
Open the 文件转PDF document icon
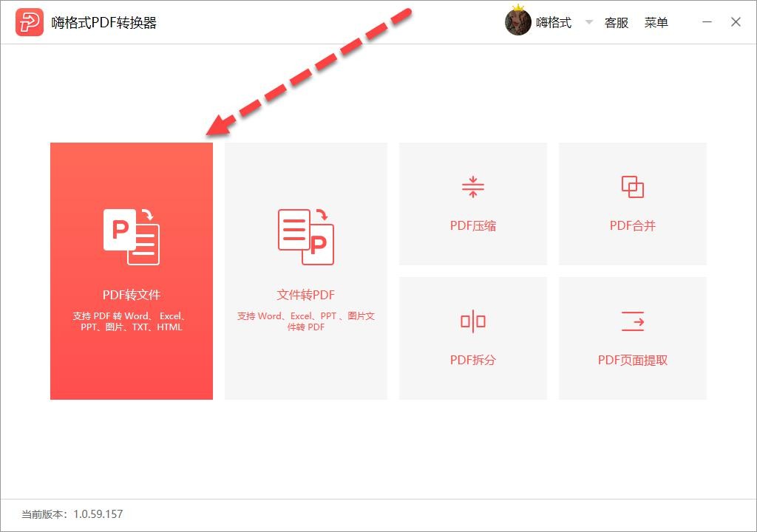[305, 236]
